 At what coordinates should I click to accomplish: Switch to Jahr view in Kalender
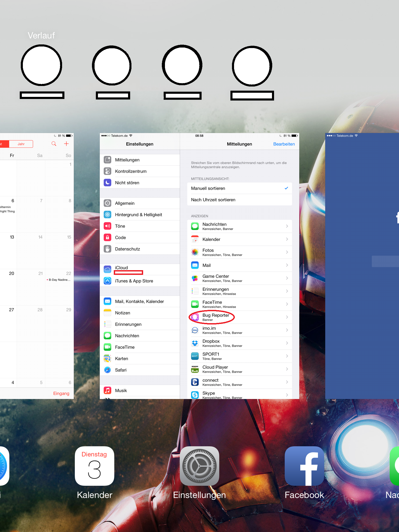coord(21,144)
